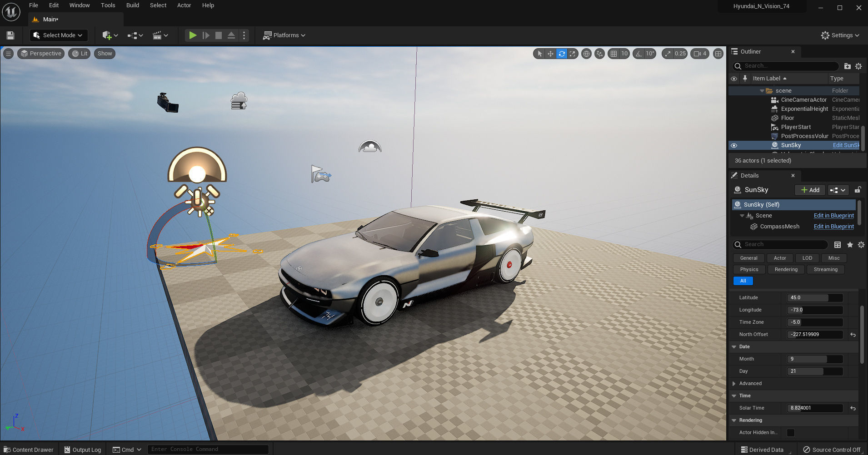Open the File menu
The image size is (868, 455).
(34, 5)
